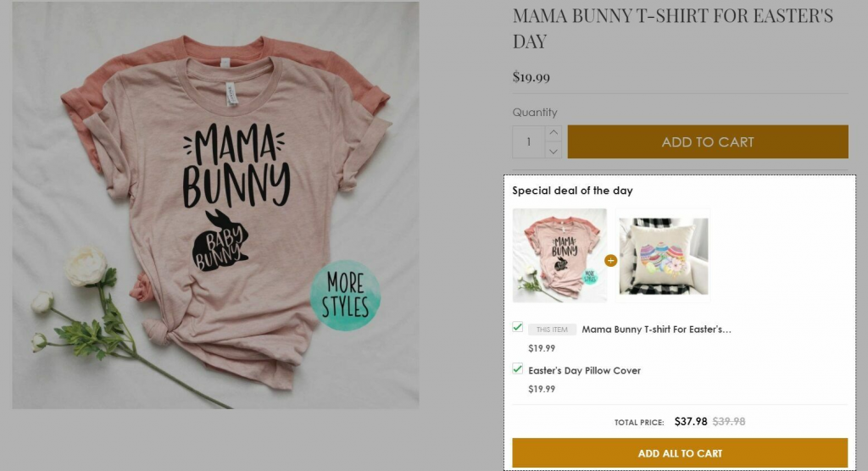Open the Mama Bunny T-shirt For Easter's link
The height and width of the screenshot is (471, 868).
(656, 329)
